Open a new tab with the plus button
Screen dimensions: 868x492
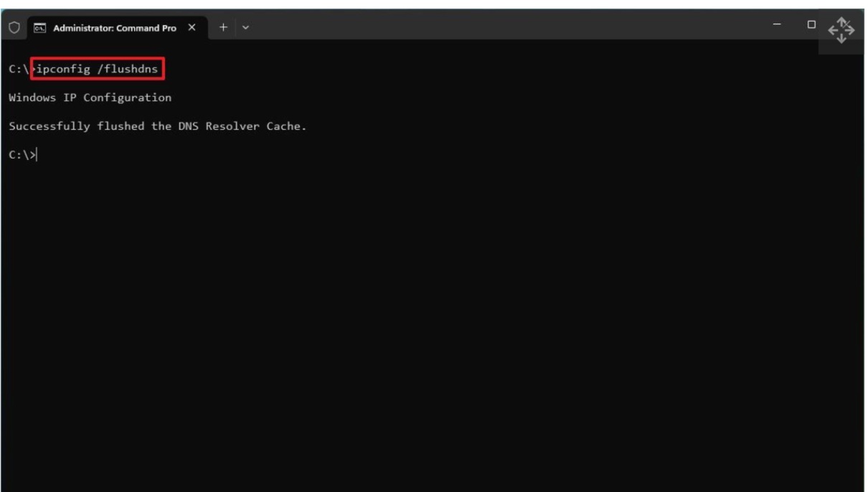[x=223, y=27]
